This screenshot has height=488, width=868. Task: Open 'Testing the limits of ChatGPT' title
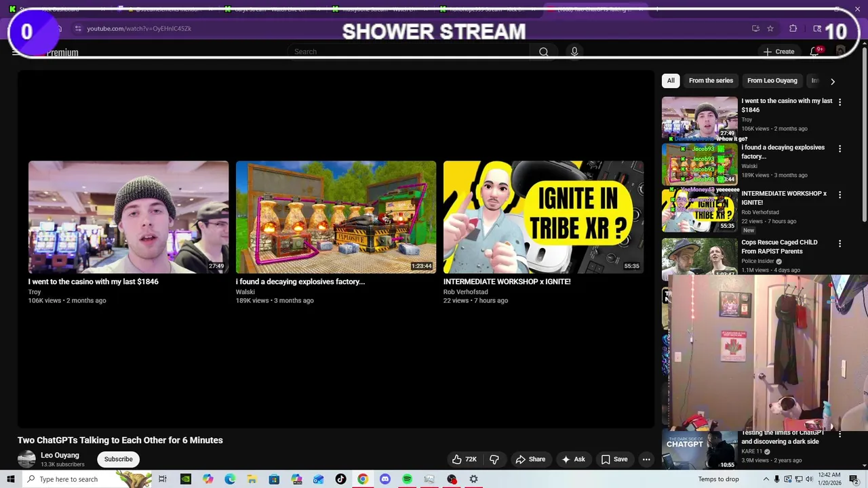click(783, 437)
